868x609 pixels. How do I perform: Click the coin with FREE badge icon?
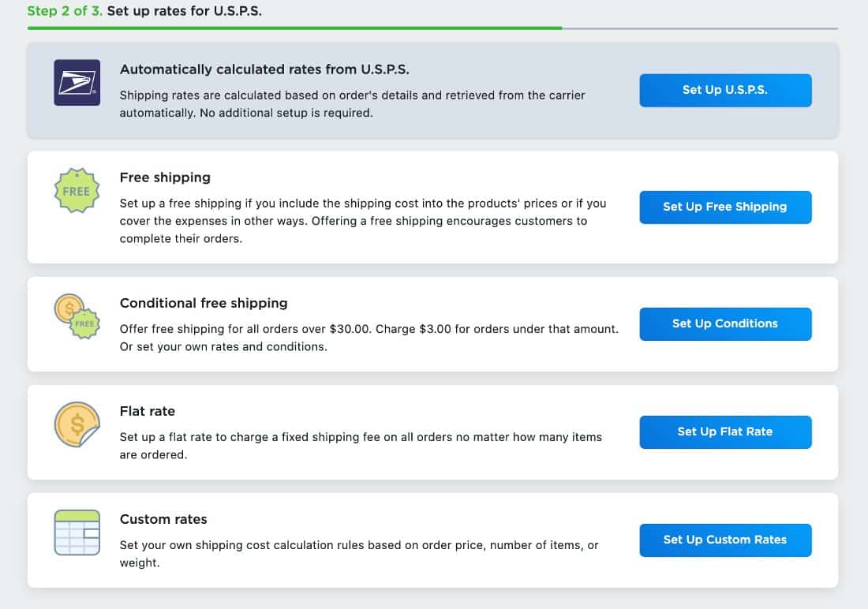[x=77, y=316]
